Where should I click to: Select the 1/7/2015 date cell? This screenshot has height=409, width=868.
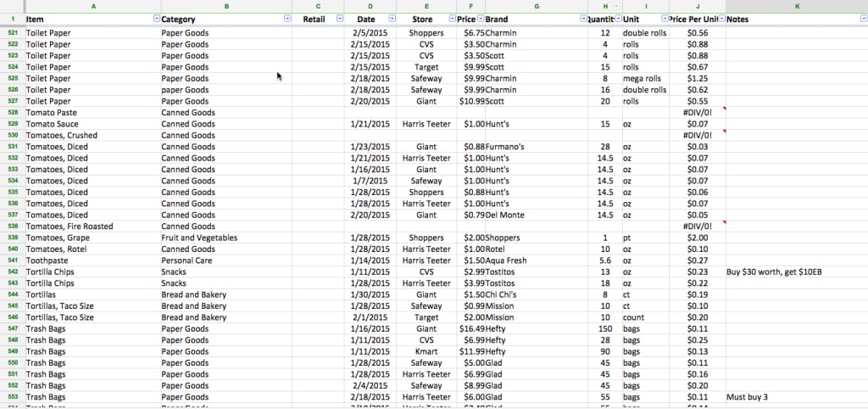[370, 181]
